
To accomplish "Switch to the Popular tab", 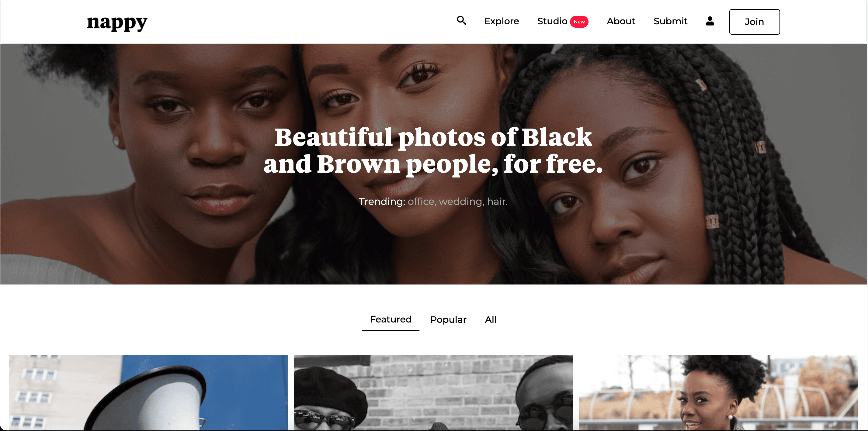I will coord(448,319).
